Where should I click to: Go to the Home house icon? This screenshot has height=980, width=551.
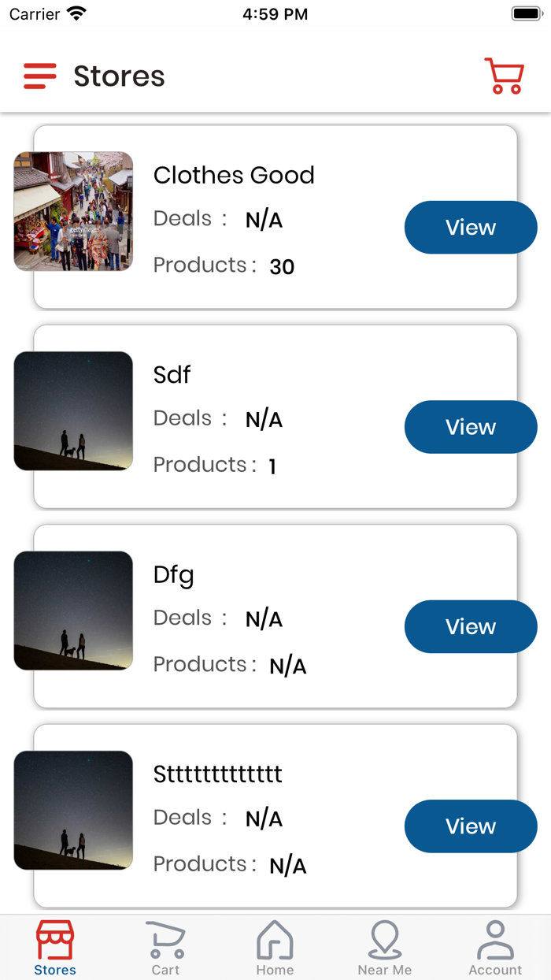(x=275, y=940)
